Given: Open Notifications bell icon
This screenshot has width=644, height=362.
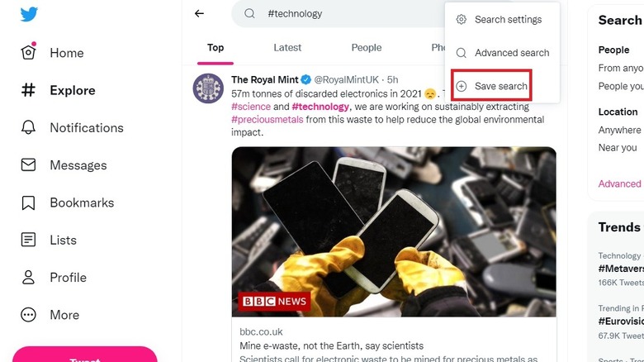Looking at the screenshot, I should (x=28, y=127).
